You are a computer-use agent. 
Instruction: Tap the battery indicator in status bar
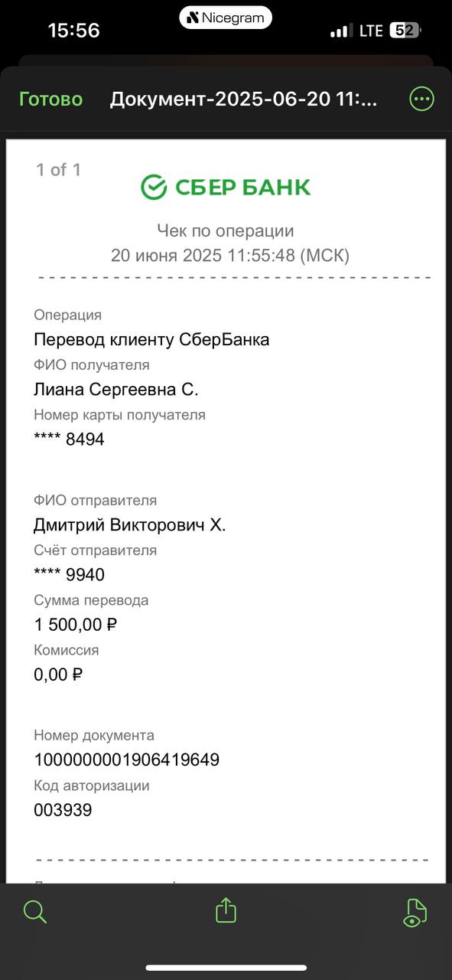click(x=405, y=31)
